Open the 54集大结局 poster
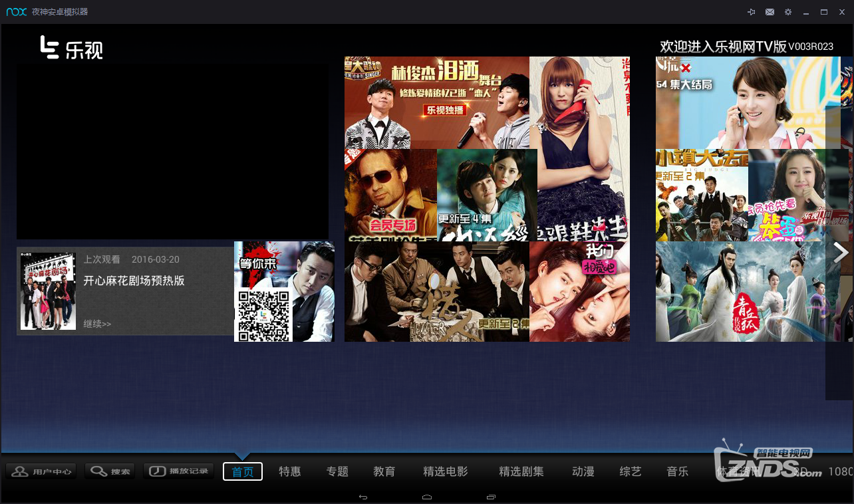 click(748, 102)
